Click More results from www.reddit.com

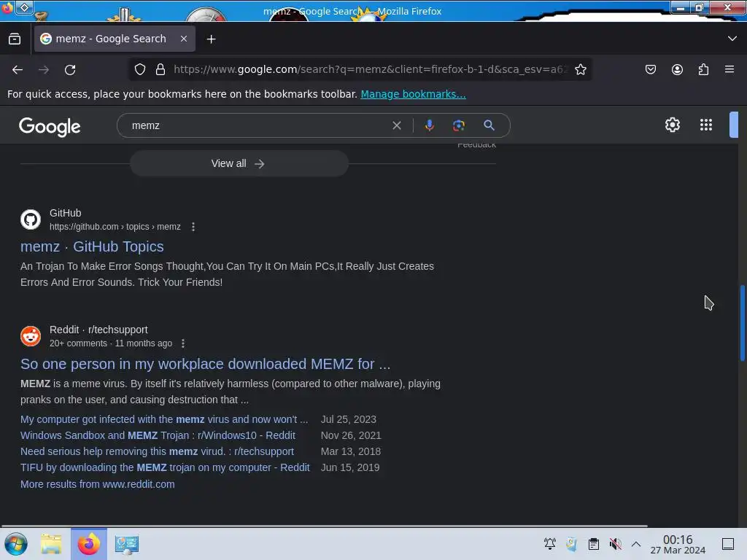click(98, 484)
